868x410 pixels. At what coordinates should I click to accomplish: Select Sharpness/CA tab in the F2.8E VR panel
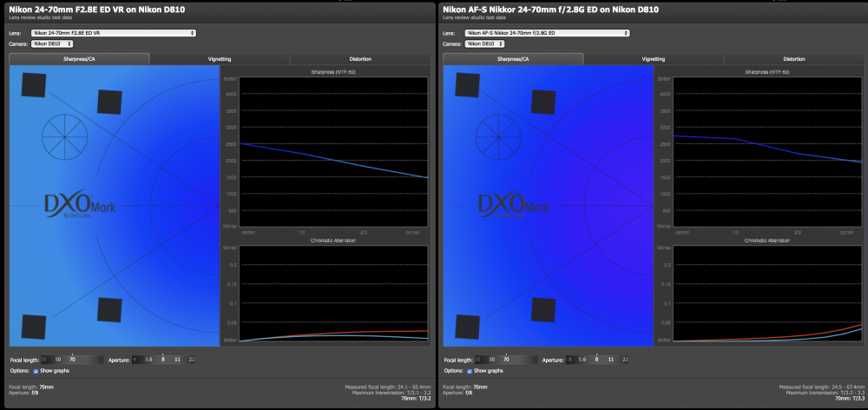pos(79,59)
